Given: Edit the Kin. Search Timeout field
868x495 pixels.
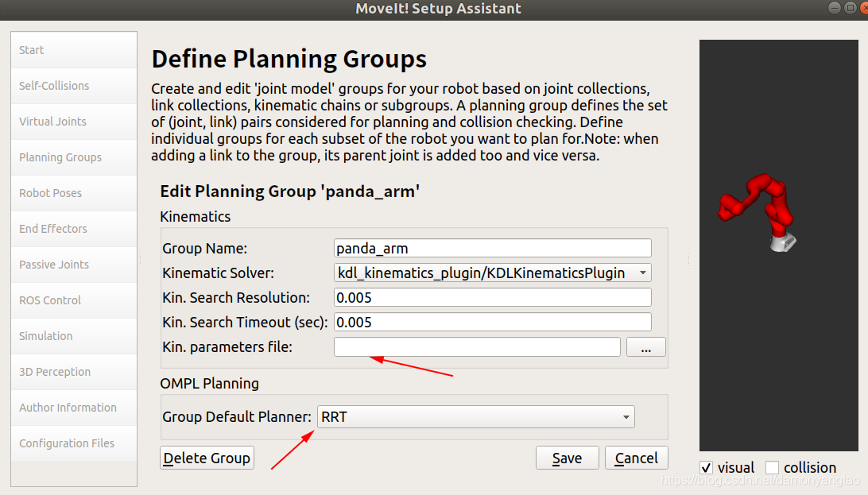Looking at the screenshot, I should pos(493,322).
